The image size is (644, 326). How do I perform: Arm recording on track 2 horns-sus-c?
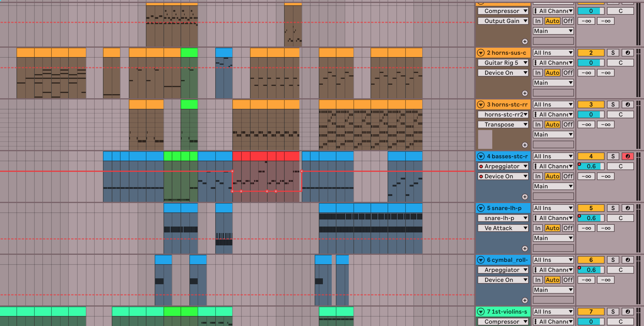(628, 53)
